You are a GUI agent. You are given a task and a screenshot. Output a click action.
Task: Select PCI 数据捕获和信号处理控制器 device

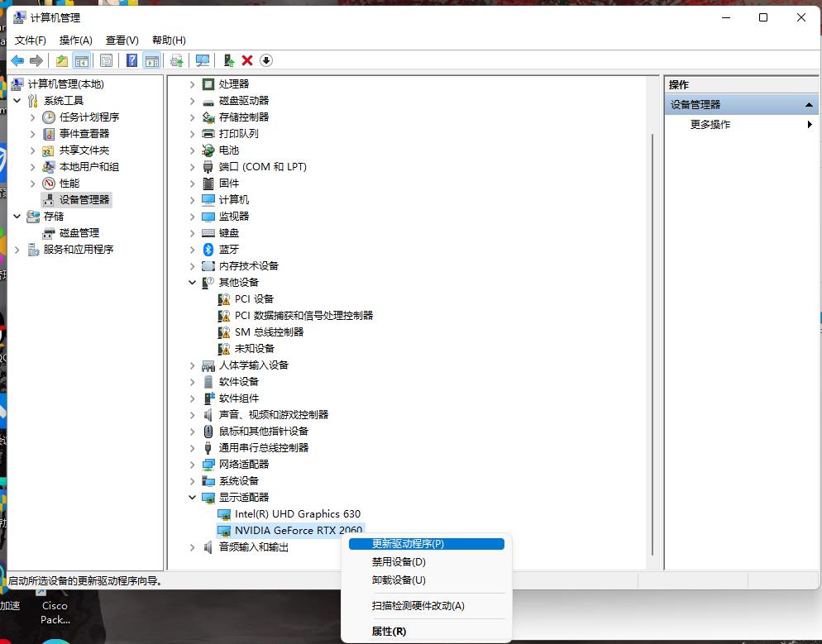pyautogui.click(x=304, y=316)
